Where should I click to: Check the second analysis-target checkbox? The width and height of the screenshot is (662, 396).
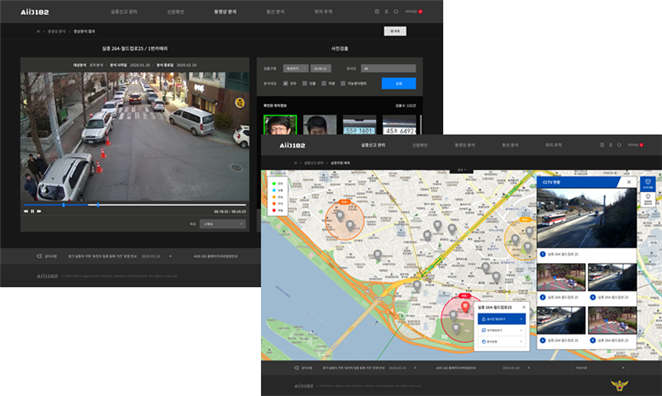tap(304, 84)
